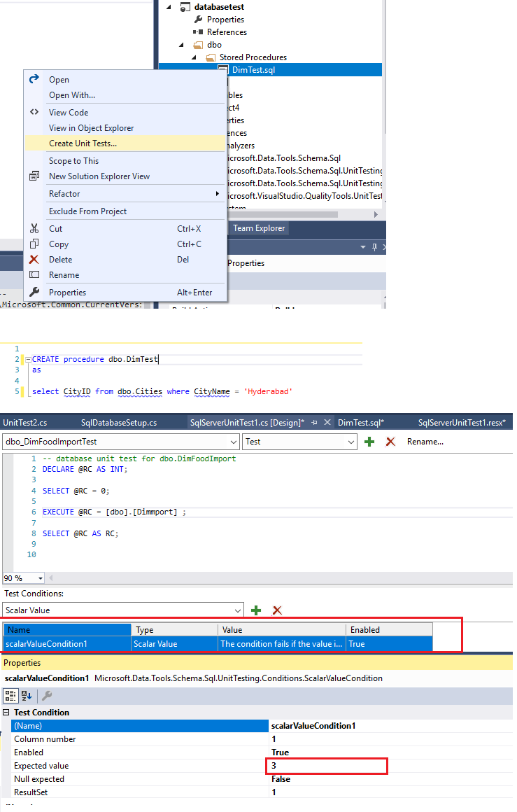Open the Scalar Value condition dropdown
The image size is (517, 812).
[238, 610]
